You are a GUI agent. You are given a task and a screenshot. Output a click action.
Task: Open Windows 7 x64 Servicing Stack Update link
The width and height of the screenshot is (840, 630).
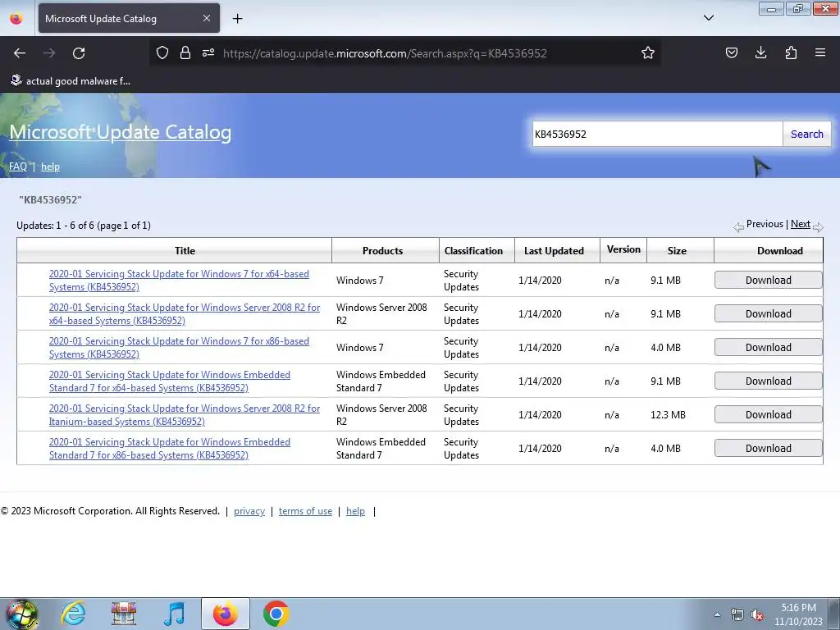tap(179, 281)
